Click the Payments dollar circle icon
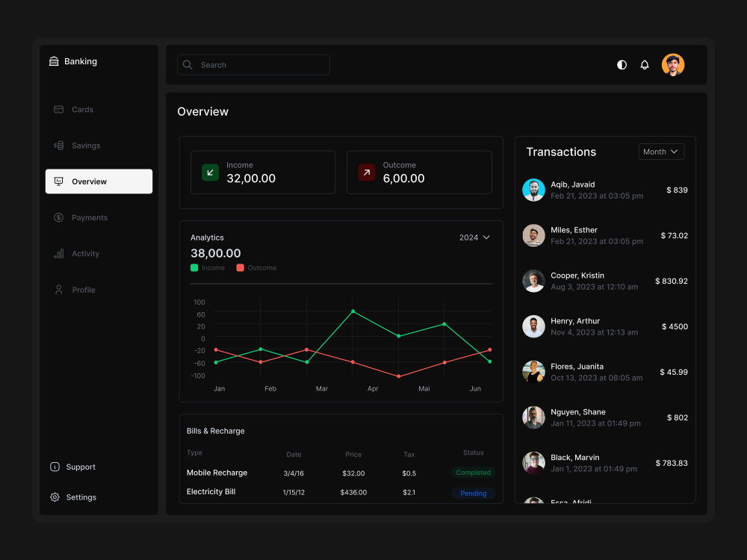This screenshot has height=560, width=747. pyautogui.click(x=58, y=217)
